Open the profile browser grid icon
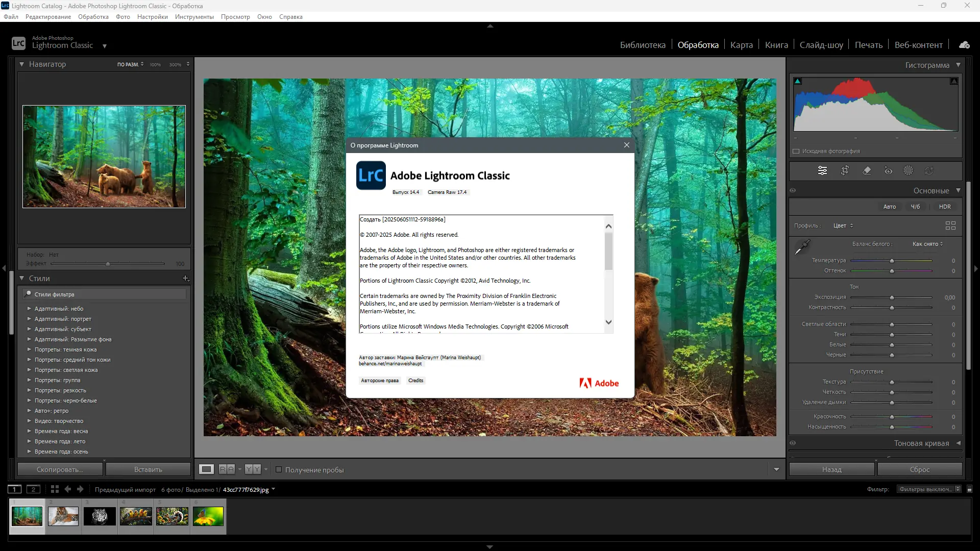 coord(950,226)
